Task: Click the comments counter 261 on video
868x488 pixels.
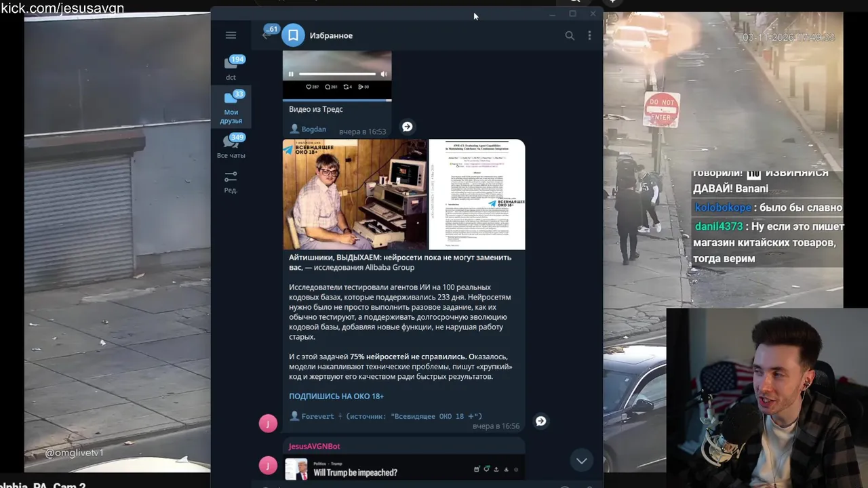Action: click(332, 87)
